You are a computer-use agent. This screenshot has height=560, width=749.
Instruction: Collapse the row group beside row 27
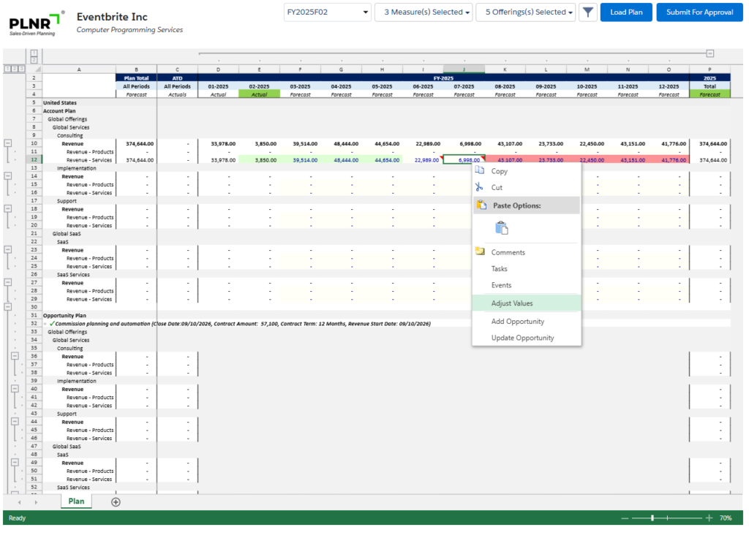pos(8,283)
